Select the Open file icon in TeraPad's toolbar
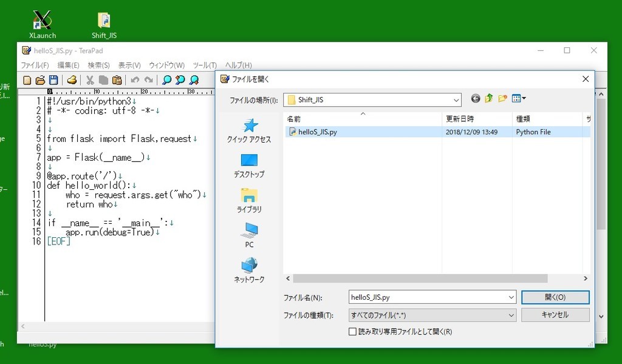This screenshot has width=622, height=364. [41, 79]
